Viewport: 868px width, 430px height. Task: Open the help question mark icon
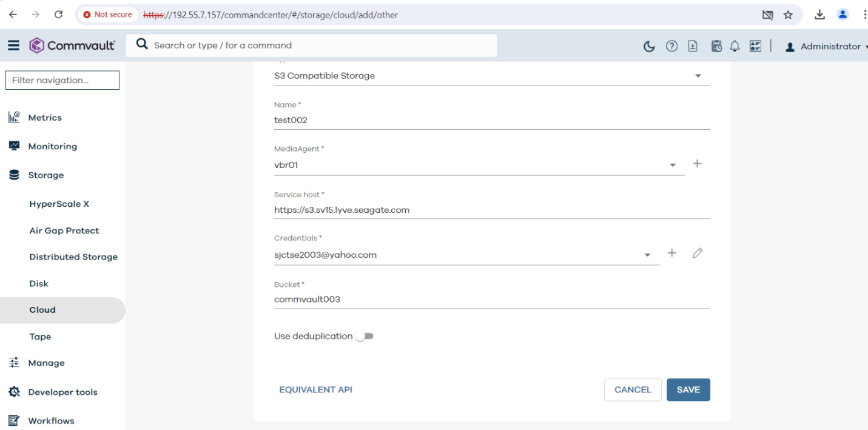click(671, 46)
